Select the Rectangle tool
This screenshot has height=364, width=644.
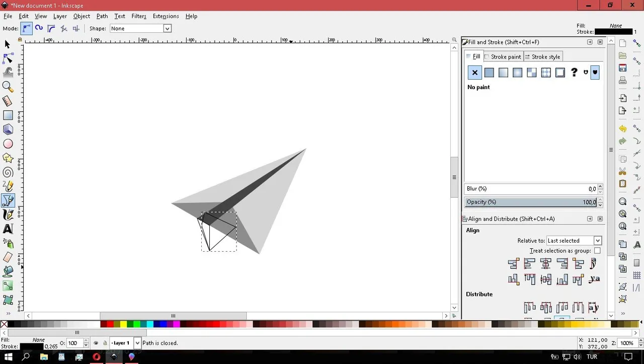coord(8,115)
